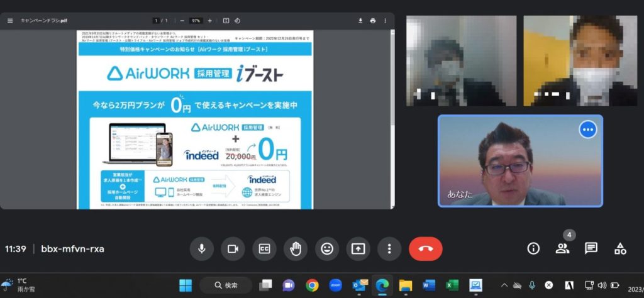Image resolution: width=644 pixels, height=298 pixels.
Task: Print the PDF document
Action: click(x=372, y=21)
